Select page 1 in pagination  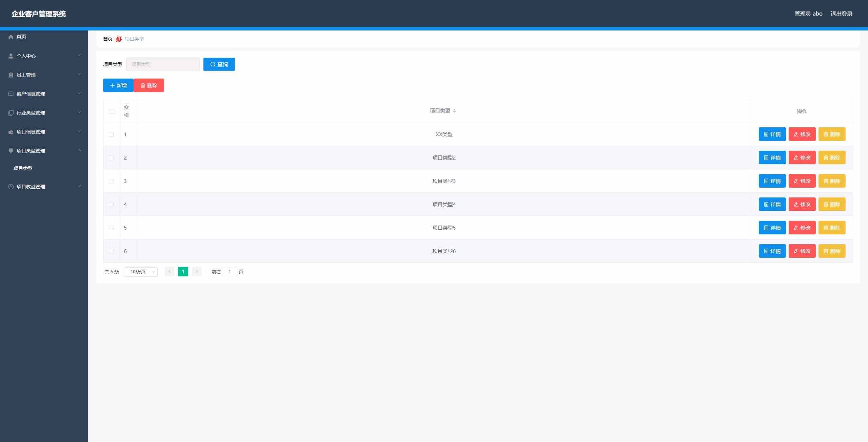coord(183,272)
